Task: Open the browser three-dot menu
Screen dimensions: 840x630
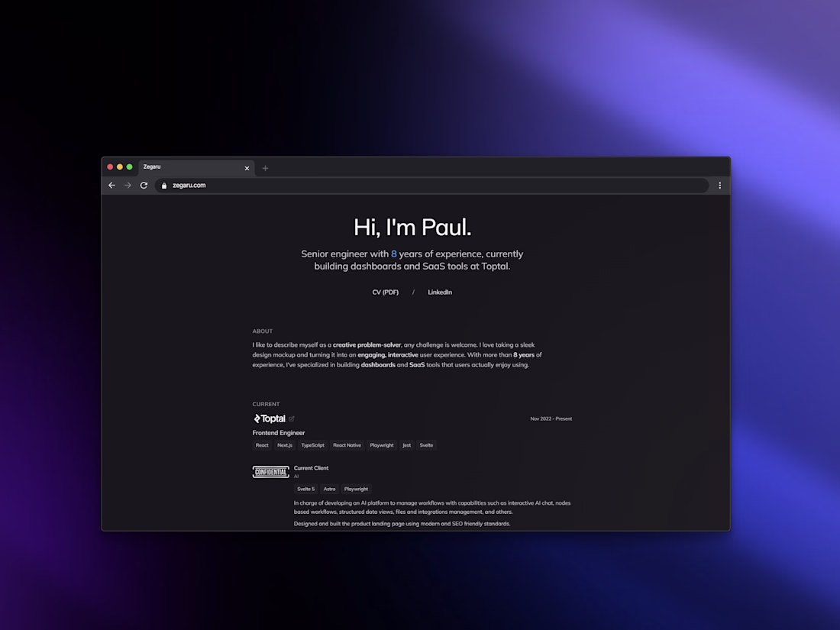Action: pos(719,186)
